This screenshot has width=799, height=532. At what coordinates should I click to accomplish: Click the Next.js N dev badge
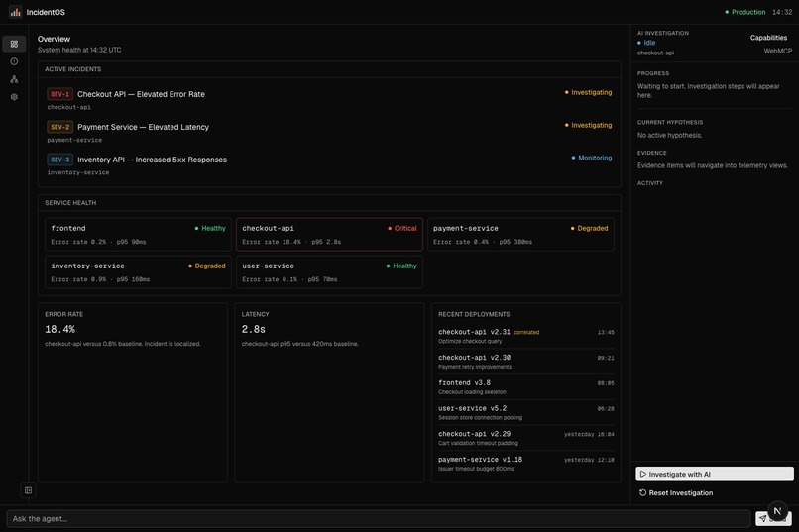click(x=777, y=511)
